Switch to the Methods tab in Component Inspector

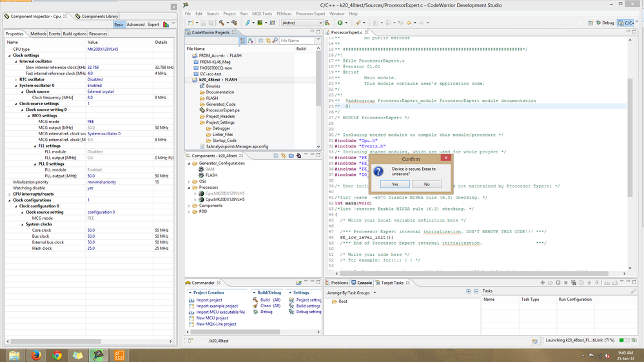[x=38, y=33]
